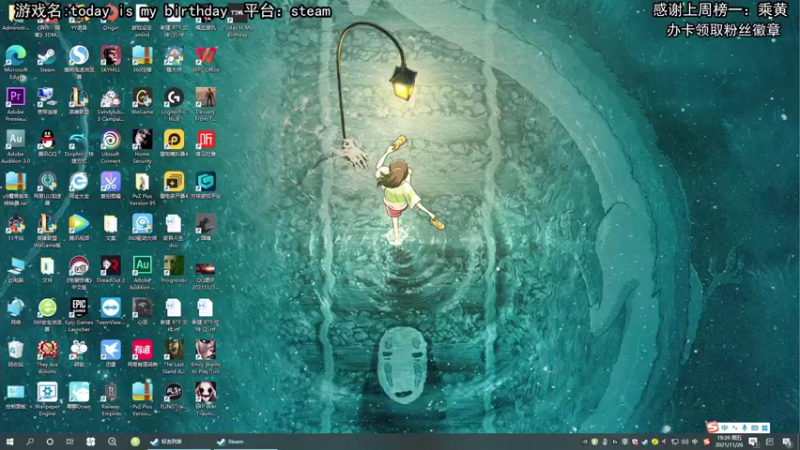
Task: Launch the Prognostic game shortcut
Action: tap(174, 268)
